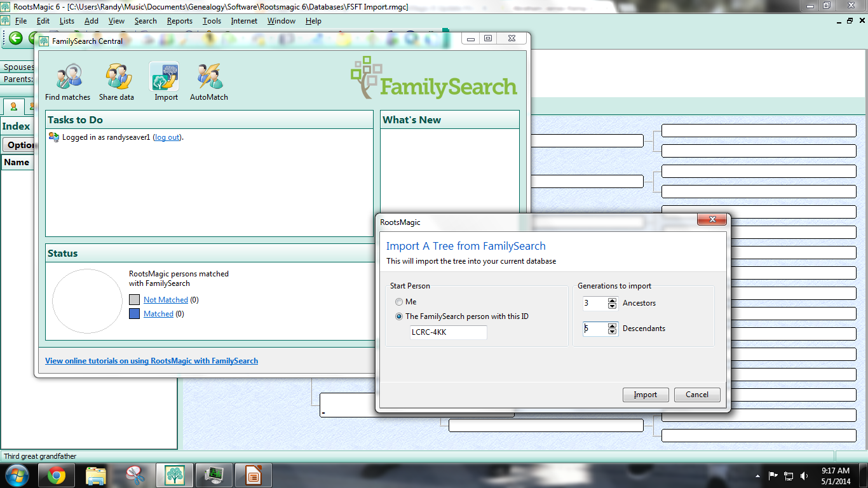This screenshot has width=868, height=488.
Task: Click the volume speaker icon in system tray
Action: click(804, 475)
